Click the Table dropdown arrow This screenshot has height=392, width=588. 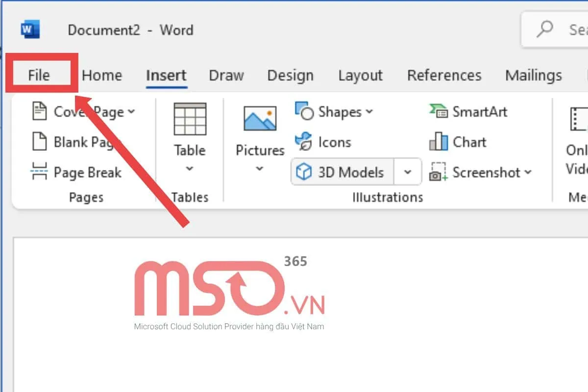click(x=190, y=169)
